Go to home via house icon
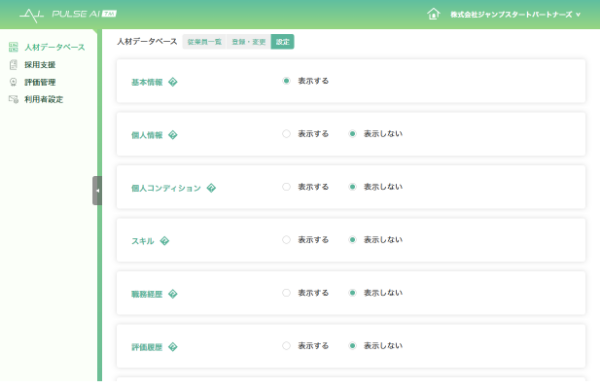Screen dimensions: 600x382 click(x=434, y=14)
